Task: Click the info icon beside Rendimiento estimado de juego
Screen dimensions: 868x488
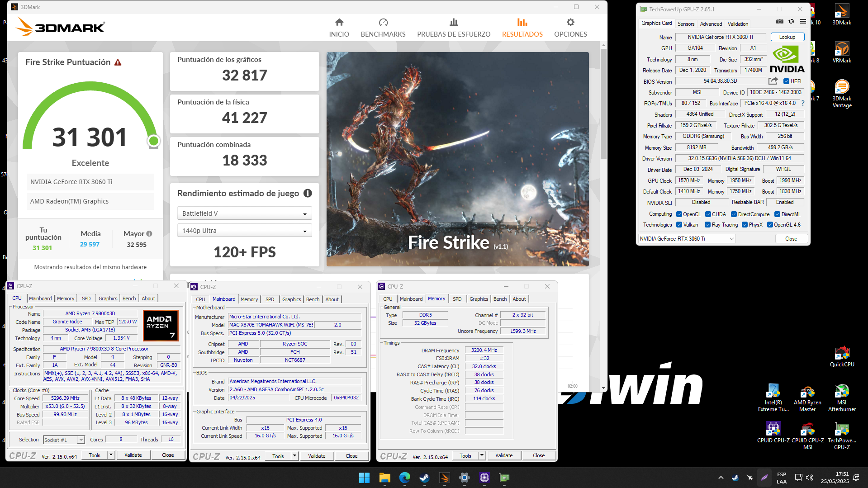Action: point(308,193)
